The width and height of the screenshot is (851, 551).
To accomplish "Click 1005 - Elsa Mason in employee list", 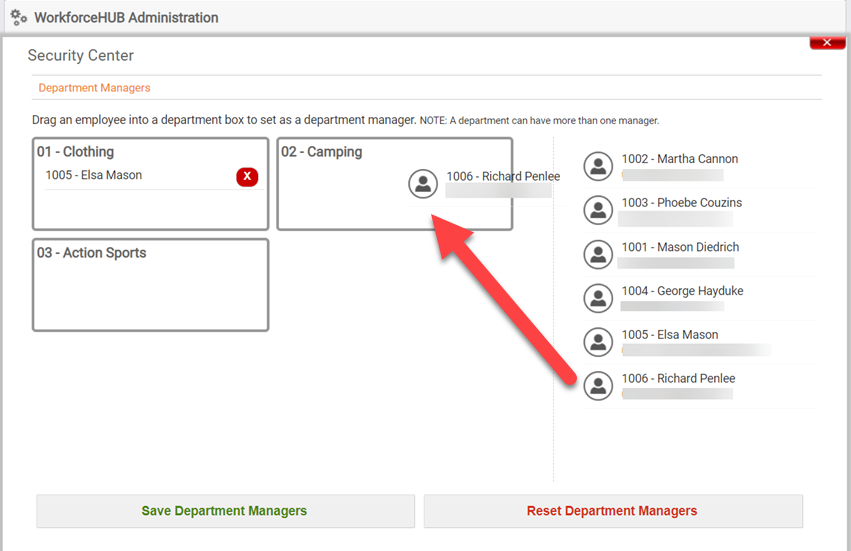I will click(670, 335).
